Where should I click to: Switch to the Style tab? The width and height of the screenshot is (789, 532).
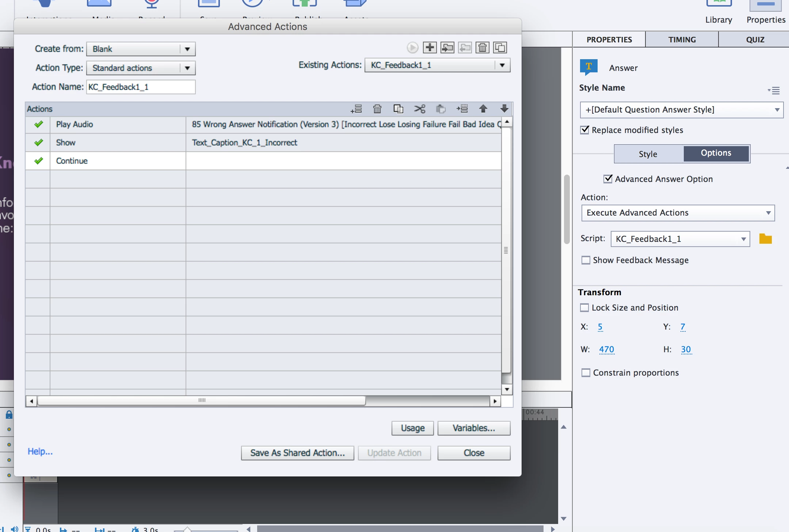pyautogui.click(x=648, y=154)
